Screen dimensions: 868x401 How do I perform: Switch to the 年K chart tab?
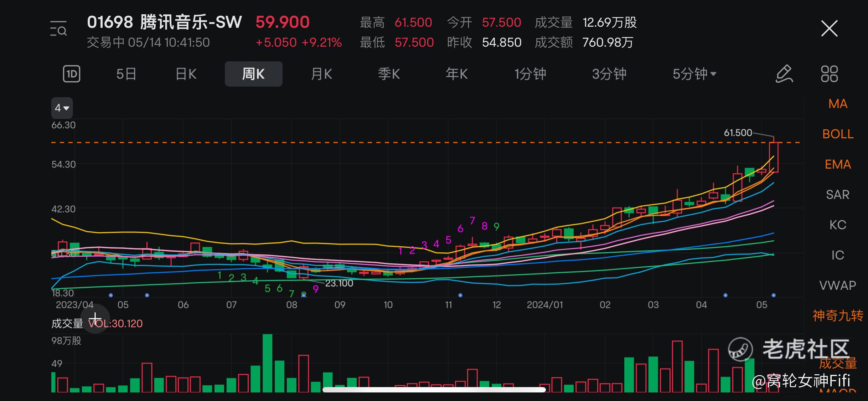pyautogui.click(x=456, y=74)
